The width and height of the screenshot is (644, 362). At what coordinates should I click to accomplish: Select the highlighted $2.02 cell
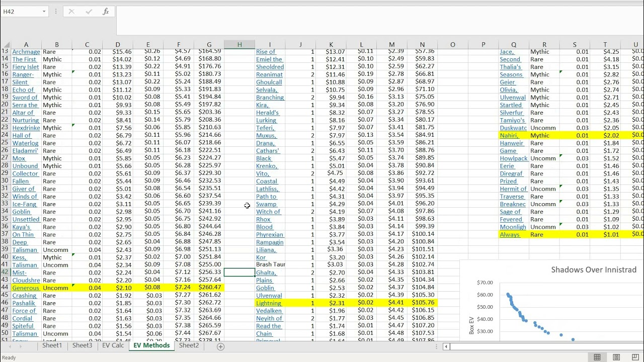[x=605, y=135]
